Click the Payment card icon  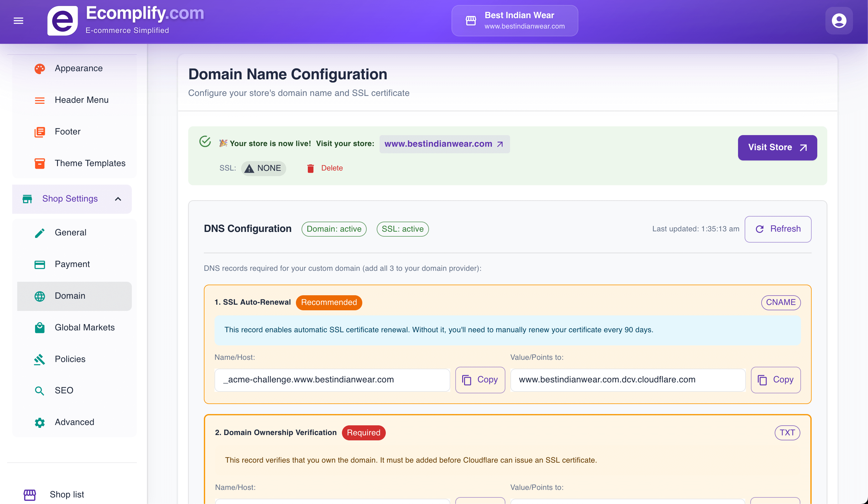tap(39, 265)
